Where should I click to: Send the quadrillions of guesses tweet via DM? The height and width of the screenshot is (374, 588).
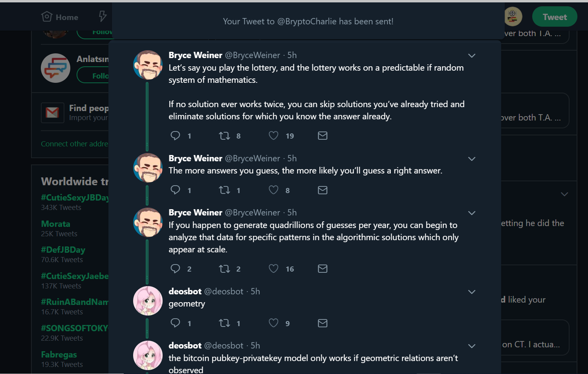pos(322,269)
